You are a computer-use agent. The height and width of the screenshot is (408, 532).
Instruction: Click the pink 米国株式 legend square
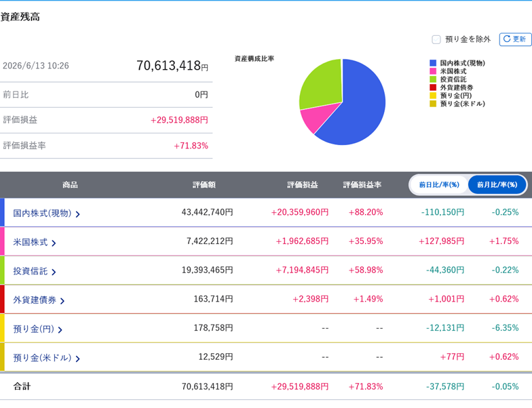click(433, 71)
